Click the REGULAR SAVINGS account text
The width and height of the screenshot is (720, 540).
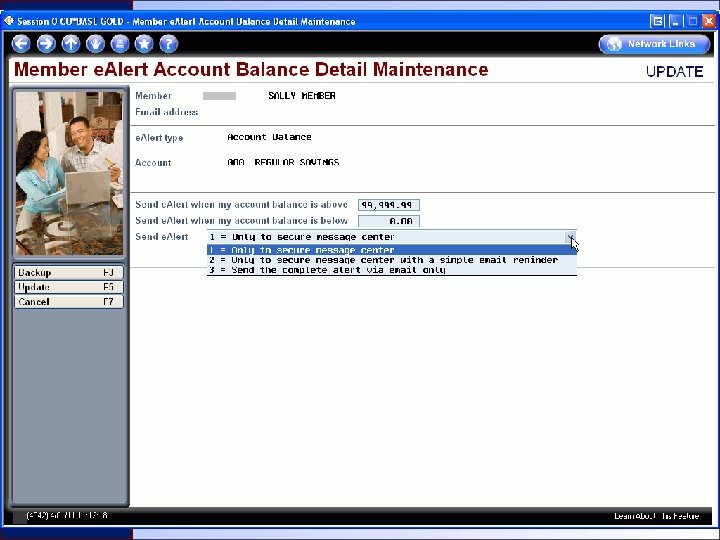297,162
